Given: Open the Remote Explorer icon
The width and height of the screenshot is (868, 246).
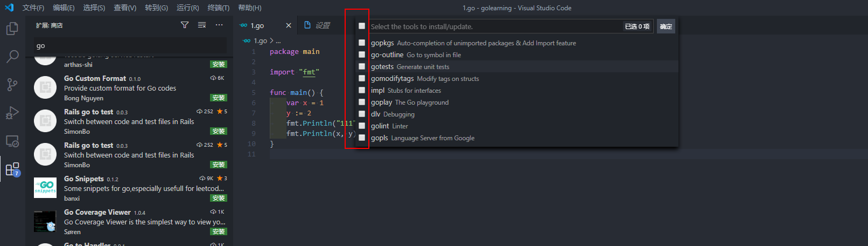Looking at the screenshot, I should coord(12,141).
